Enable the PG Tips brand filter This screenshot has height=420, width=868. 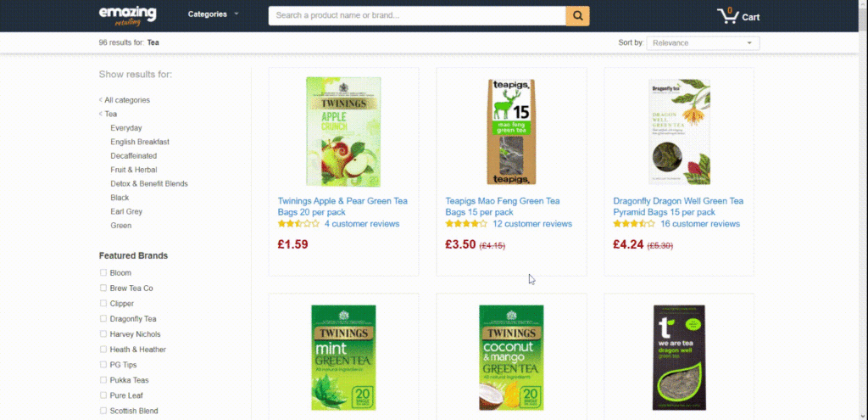[103, 365]
